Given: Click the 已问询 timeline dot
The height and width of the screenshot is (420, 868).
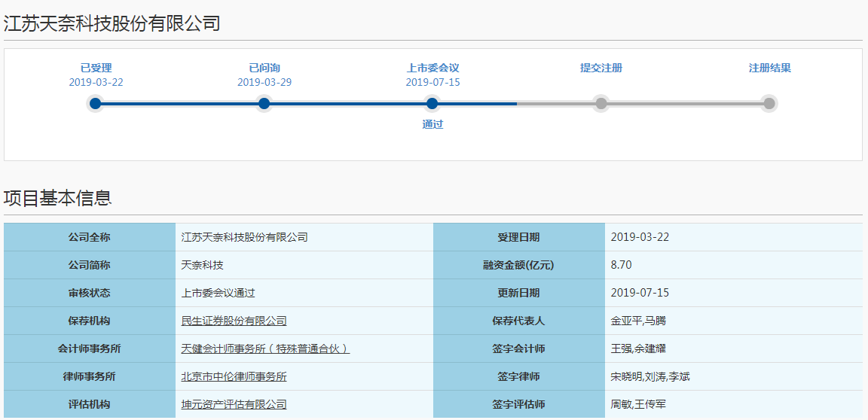Looking at the screenshot, I should tap(264, 104).
